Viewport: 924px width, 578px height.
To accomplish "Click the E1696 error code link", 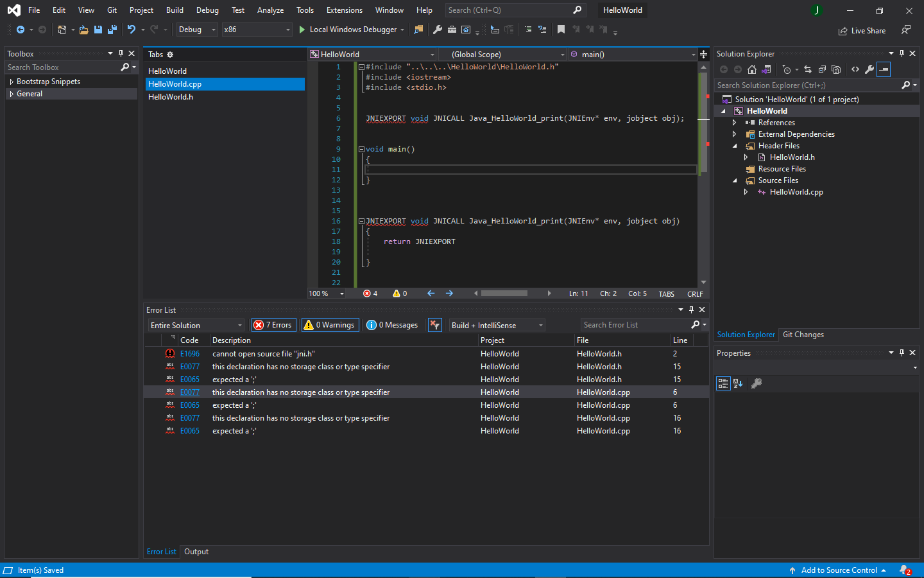I will (x=190, y=353).
